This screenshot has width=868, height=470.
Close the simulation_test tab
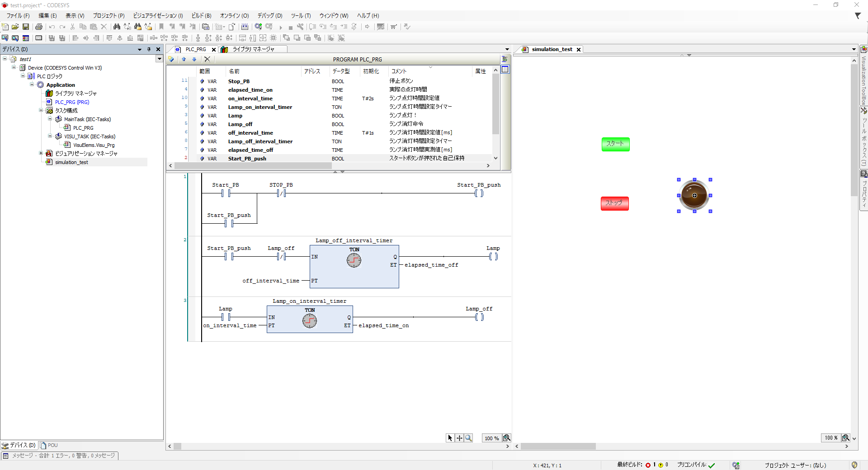(x=579, y=50)
